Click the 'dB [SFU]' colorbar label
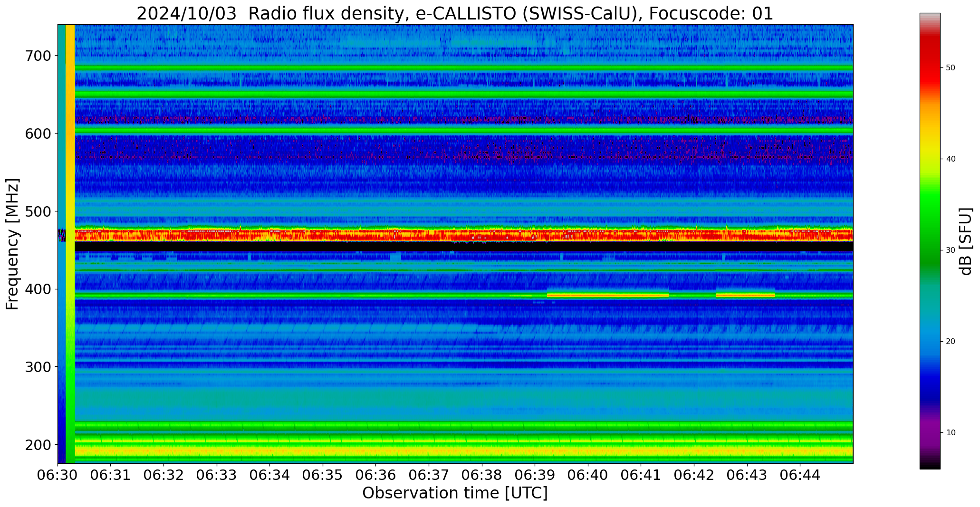 pyautogui.click(x=965, y=241)
